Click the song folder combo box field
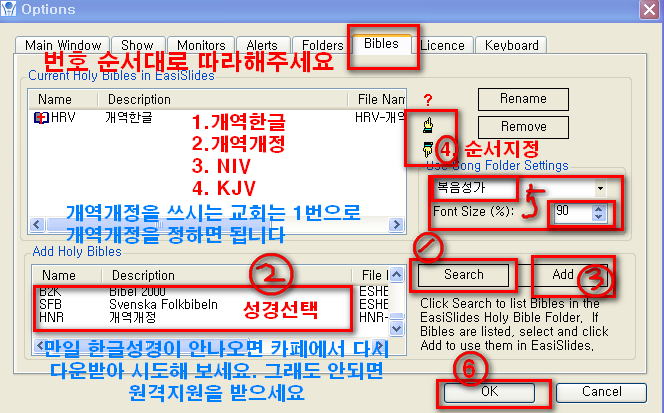 [520, 188]
